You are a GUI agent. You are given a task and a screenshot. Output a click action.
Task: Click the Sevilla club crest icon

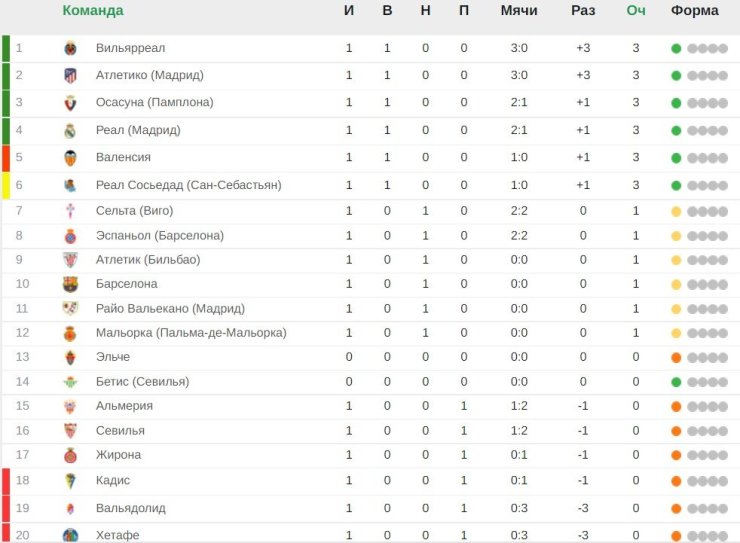(x=70, y=431)
